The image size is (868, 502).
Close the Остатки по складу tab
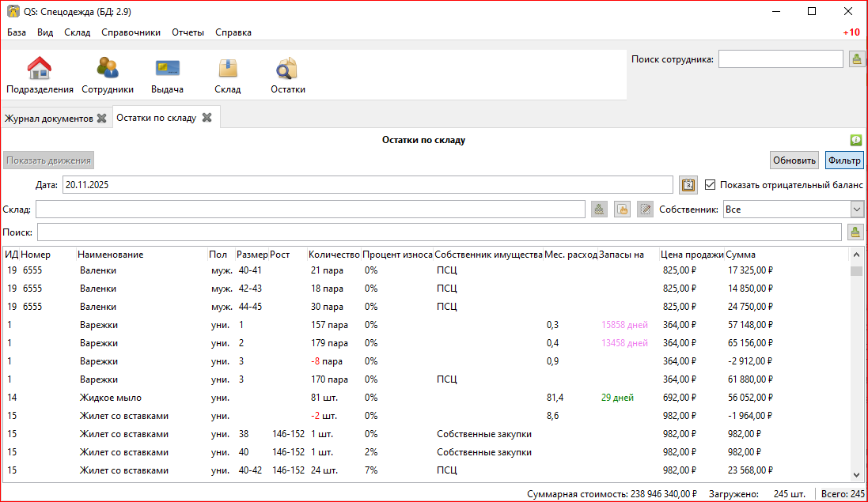tap(207, 118)
